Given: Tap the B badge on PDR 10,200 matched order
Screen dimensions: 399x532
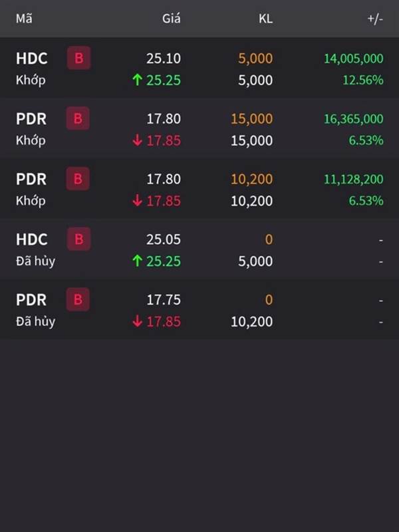Looking at the screenshot, I should [78, 178].
